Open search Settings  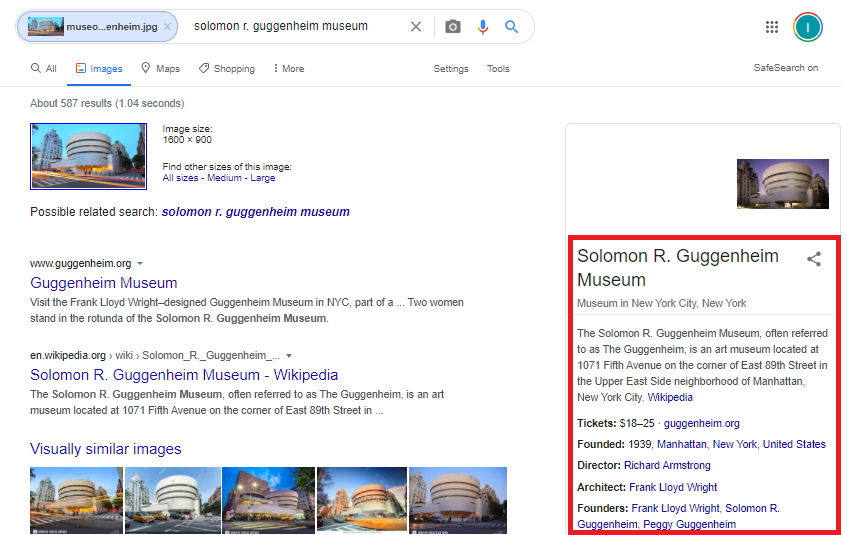pos(451,69)
